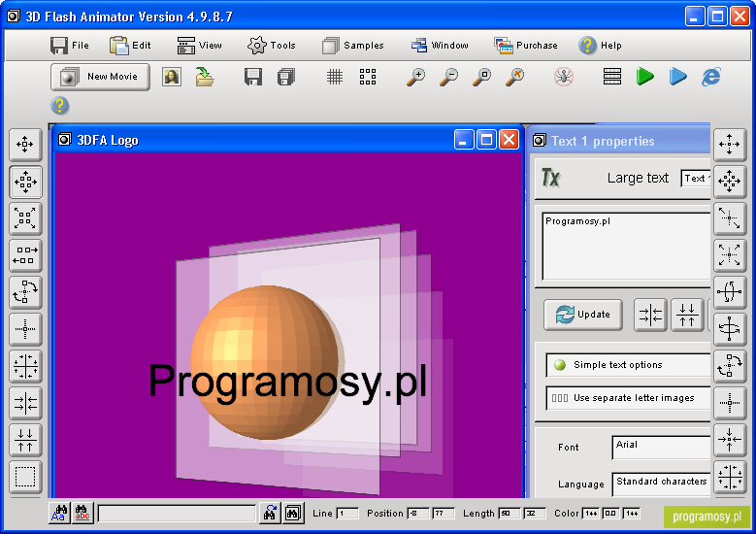The width and height of the screenshot is (756, 534).
Task: Click the open folder icon in toolbar
Action: (x=205, y=77)
